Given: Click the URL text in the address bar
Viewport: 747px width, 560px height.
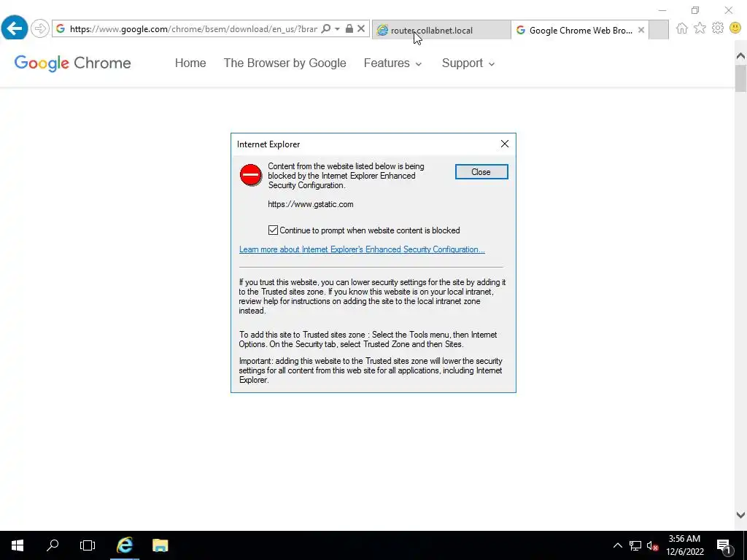Looking at the screenshot, I should click(193, 29).
